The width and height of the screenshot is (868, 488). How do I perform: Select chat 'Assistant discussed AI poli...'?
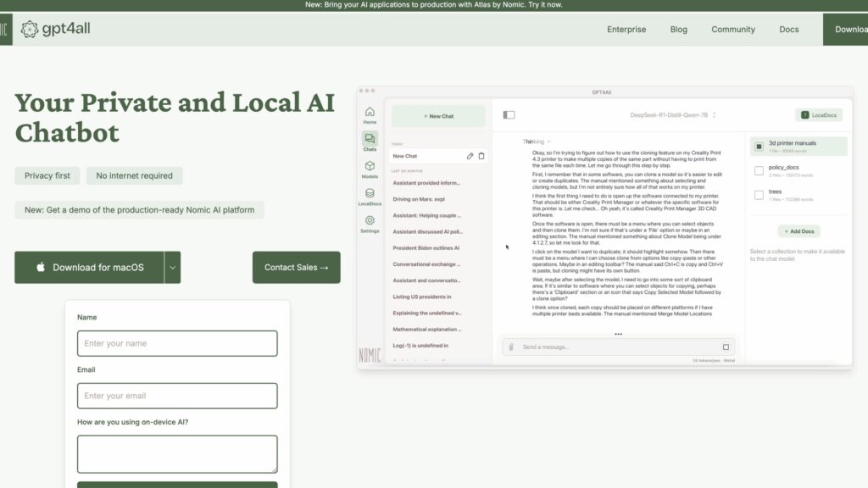pyautogui.click(x=427, y=232)
